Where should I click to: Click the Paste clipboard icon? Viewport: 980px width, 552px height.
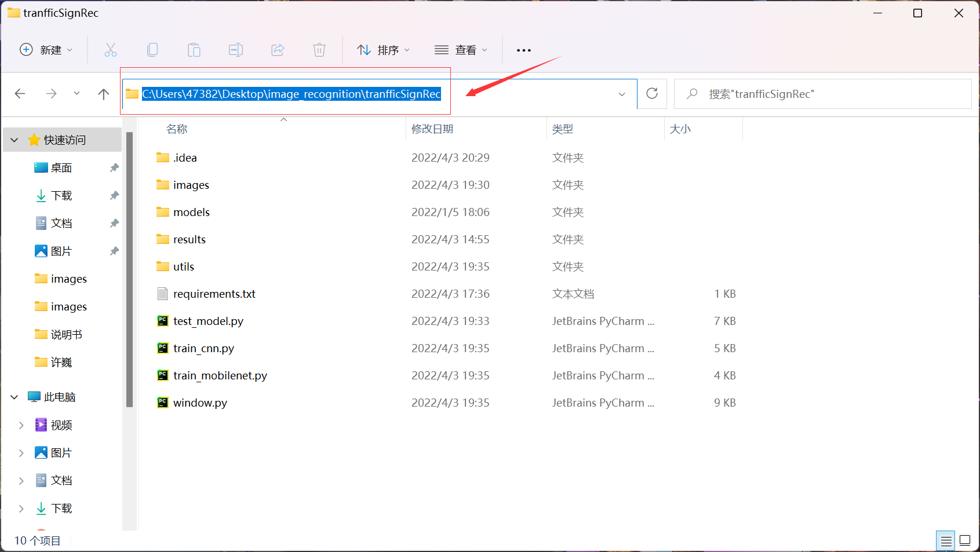point(194,50)
